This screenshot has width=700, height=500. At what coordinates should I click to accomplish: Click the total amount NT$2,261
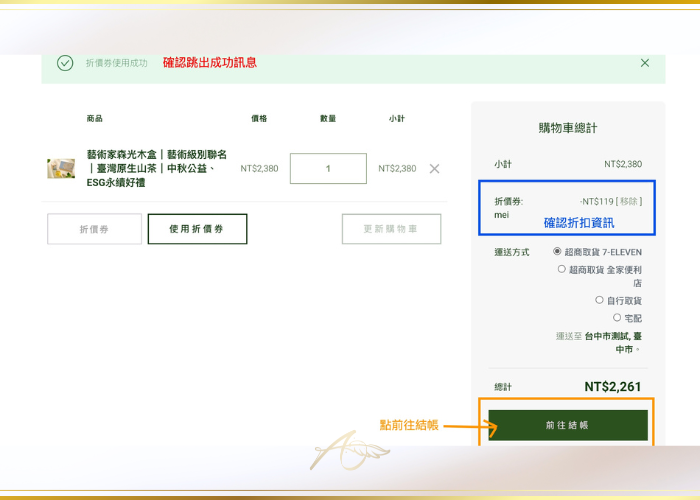(x=613, y=387)
